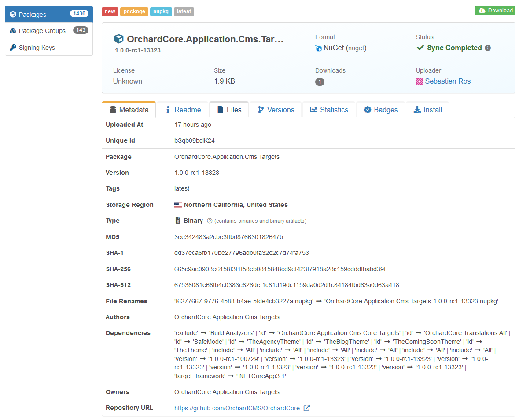
Task: Click the Badges certificate icon
Action: [x=368, y=110]
